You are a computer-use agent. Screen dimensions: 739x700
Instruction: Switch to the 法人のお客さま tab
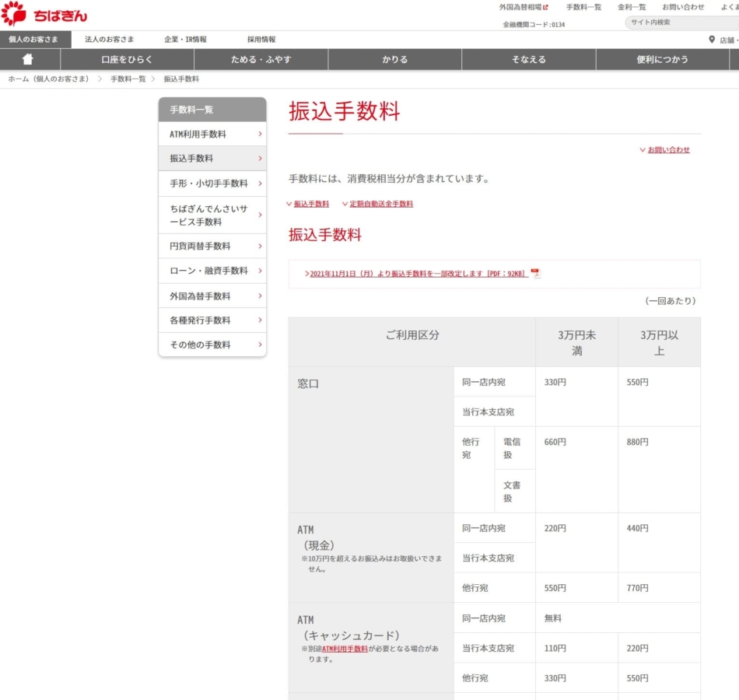click(x=107, y=38)
